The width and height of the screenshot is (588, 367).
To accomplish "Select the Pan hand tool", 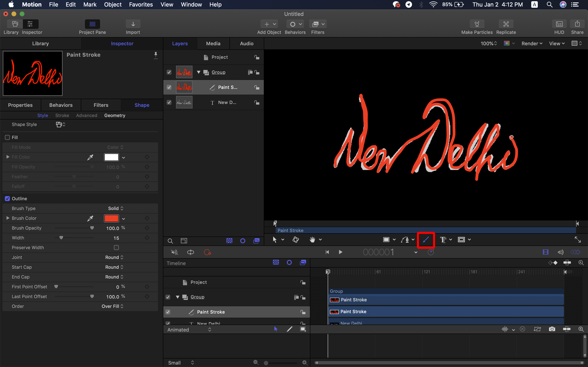I will tap(312, 240).
